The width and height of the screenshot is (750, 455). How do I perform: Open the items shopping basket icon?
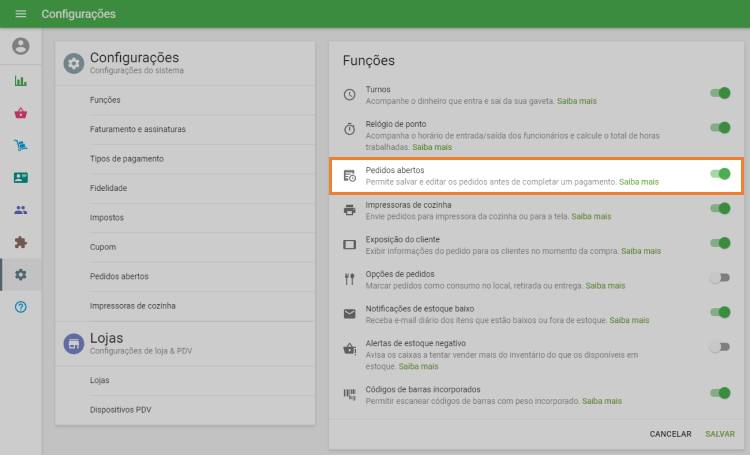(21, 113)
